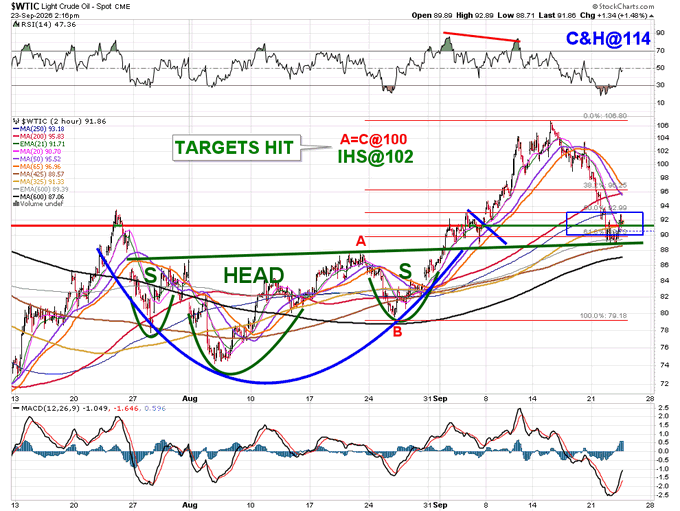
Task: Click the $WTIC ticker symbol title
Action: click(25, 6)
